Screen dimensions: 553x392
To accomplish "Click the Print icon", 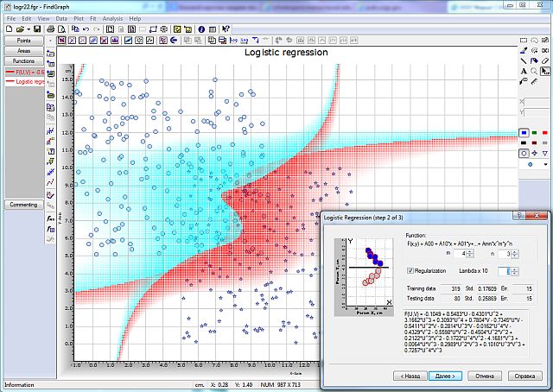I will pyautogui.click(x=50, y=29).
